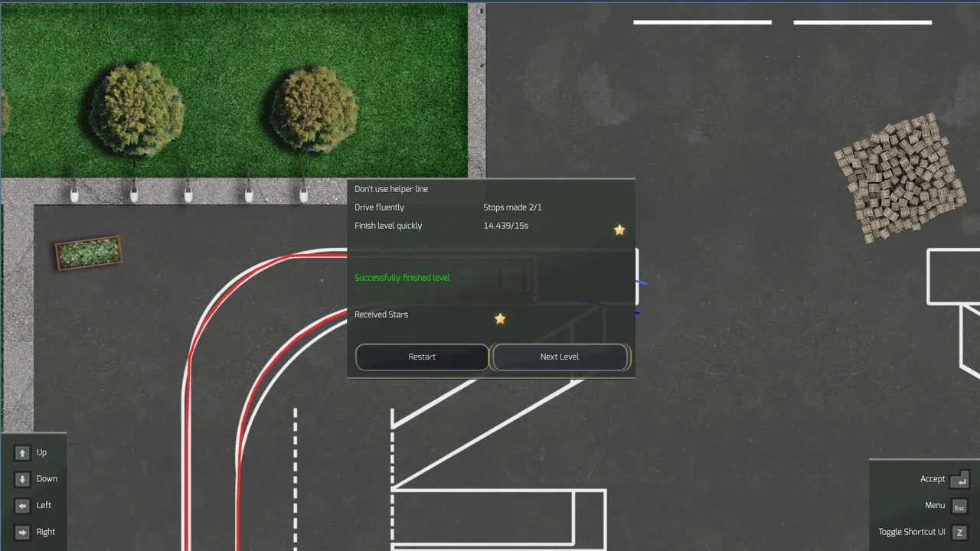Click the "Stops made 2/1" result
Image resolution: width=980 pixels, height=551 pixels.
(512, 207)
